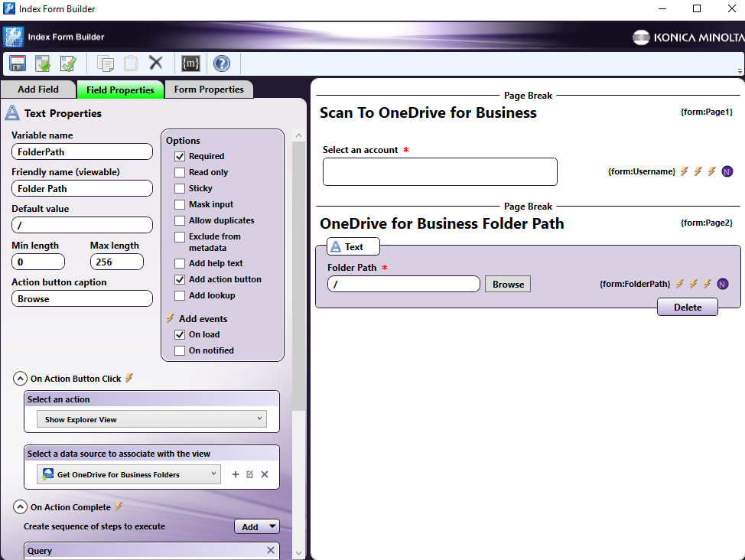Open the Show Explorer View action dropdown

pos(151,419)
